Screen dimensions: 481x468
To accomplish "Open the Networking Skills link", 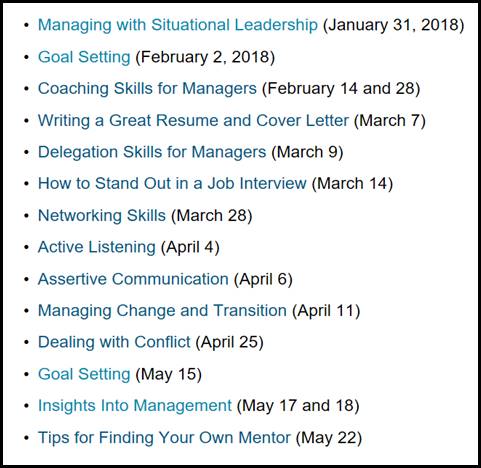I will [102, 215].
